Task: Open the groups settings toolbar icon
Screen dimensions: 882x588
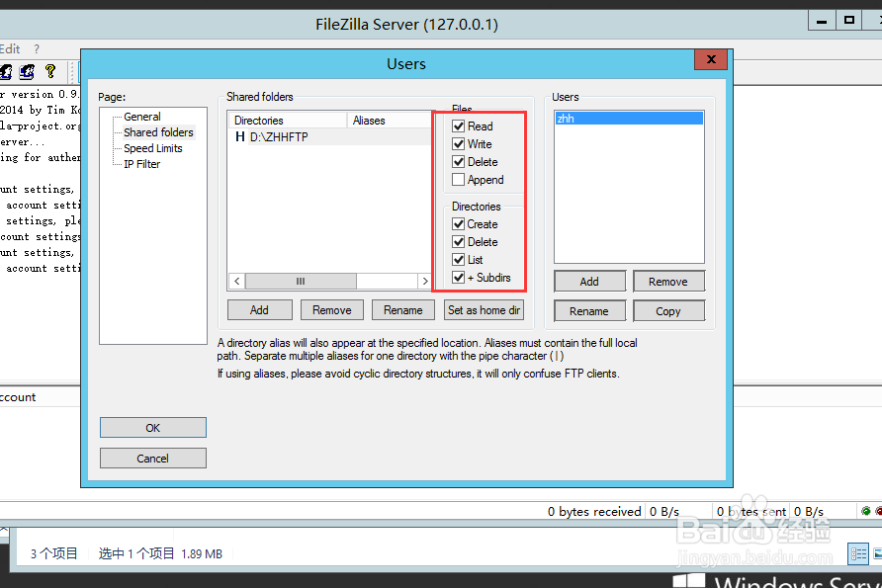Action: click(x=27, y=71)
